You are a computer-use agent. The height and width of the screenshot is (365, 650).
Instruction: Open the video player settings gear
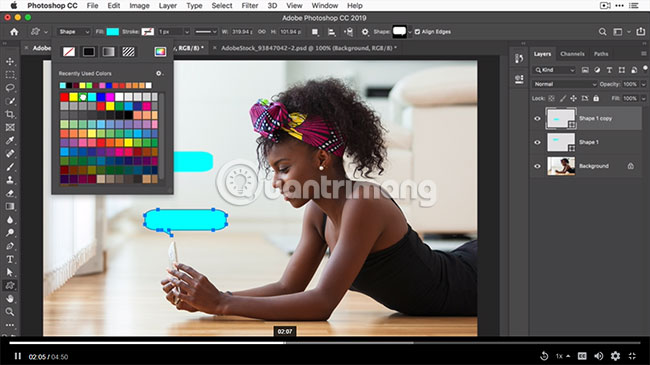pos(615,356)
